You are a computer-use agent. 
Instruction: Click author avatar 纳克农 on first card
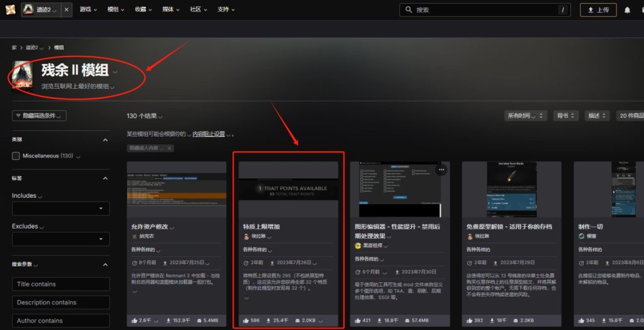[x=135, y=237]
